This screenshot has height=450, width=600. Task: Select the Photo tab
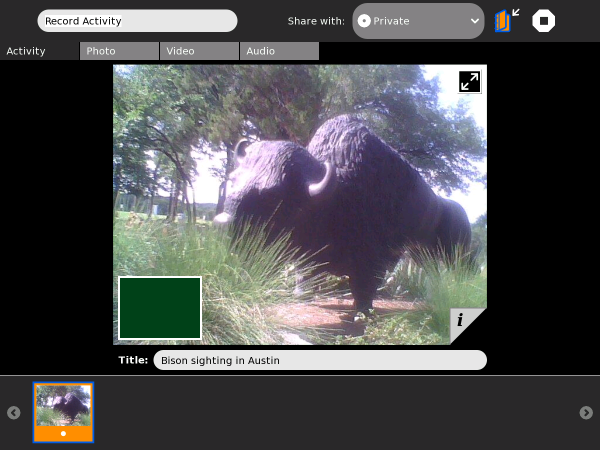coord(119,51)
